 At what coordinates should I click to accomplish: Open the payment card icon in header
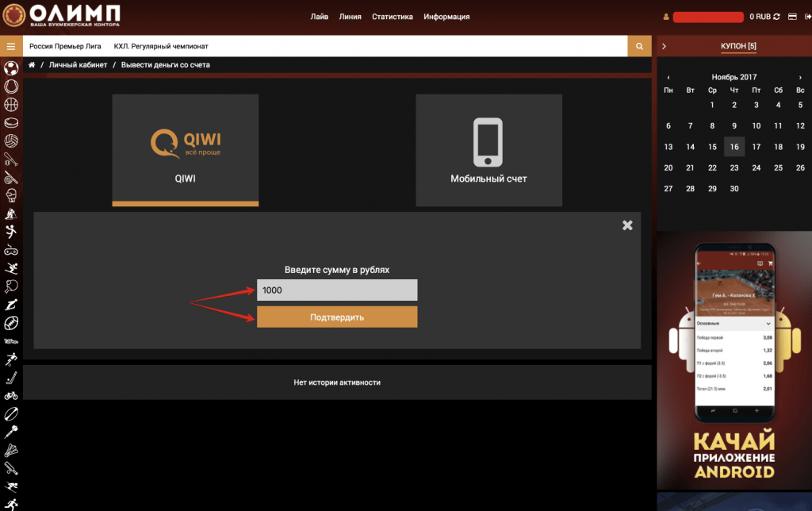click(x=792, y=17)
